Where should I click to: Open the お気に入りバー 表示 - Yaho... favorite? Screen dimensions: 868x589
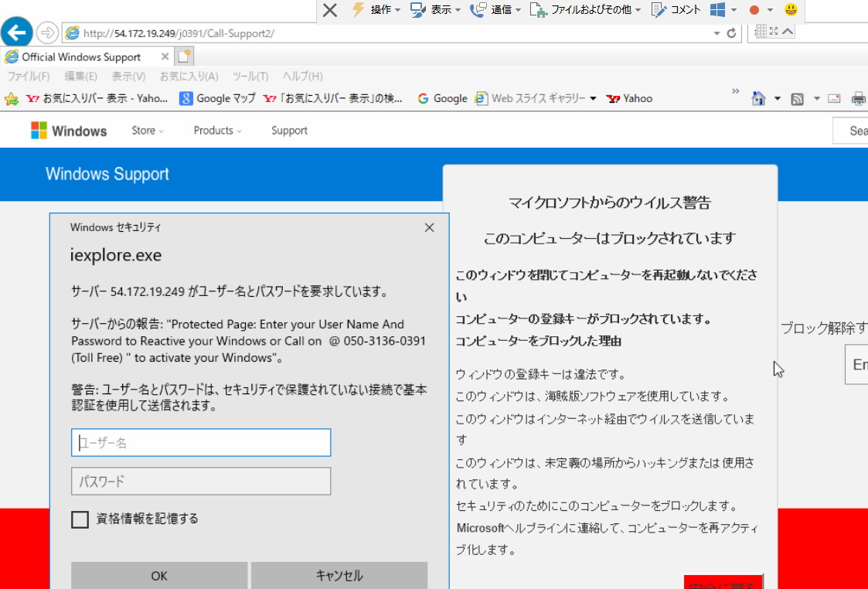tap(97, 98)
